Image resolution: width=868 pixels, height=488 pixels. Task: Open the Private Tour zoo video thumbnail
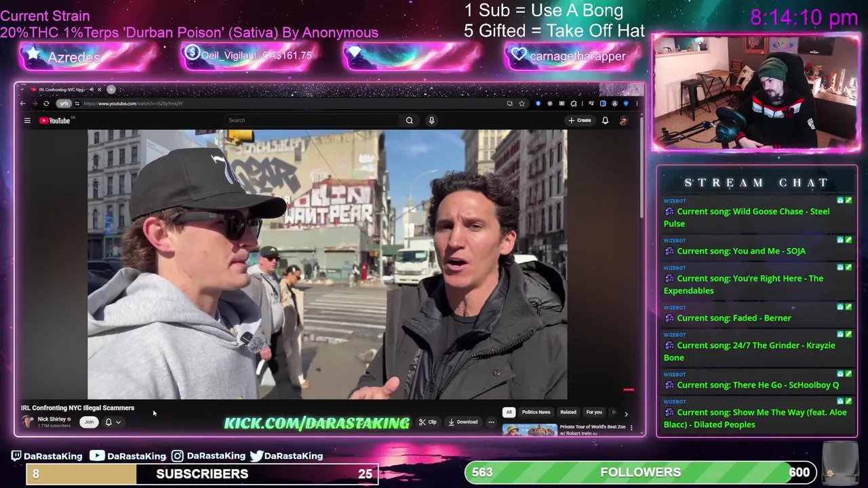(x=530, y=430)
